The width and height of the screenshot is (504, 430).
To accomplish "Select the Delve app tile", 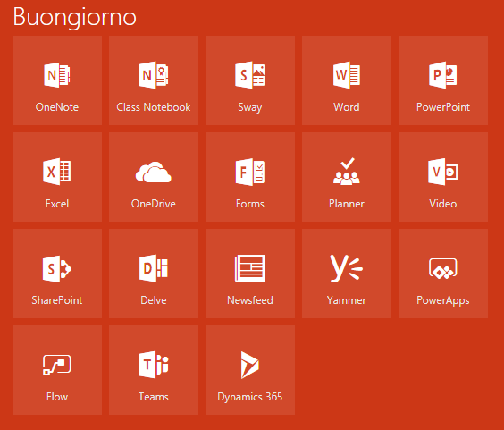I will tap(154, 274).
